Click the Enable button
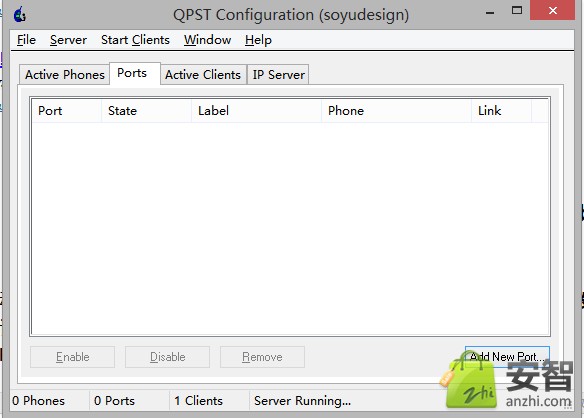The height and width of the screenshot is (418, 584). pyautogui.click(x=73, y=357)
